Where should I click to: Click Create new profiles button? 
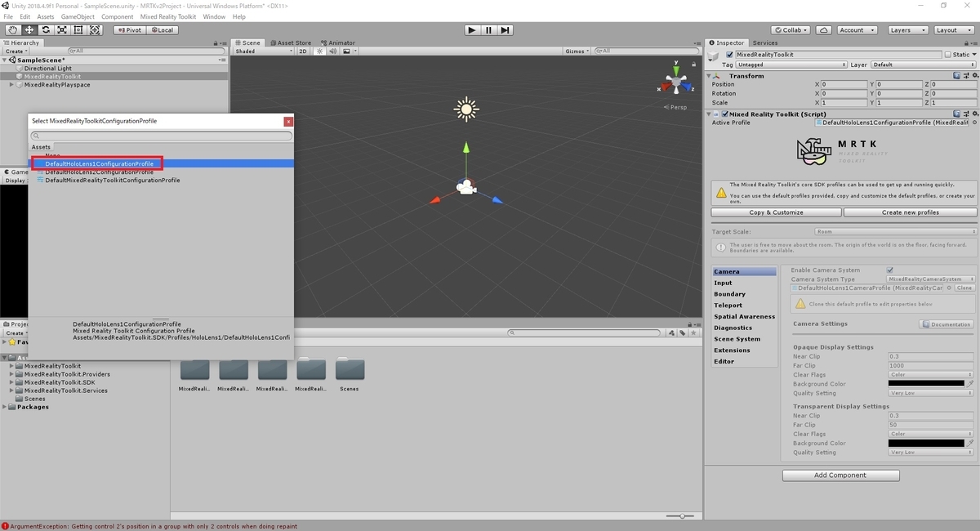pyautogui.click(x=910, y=212)
